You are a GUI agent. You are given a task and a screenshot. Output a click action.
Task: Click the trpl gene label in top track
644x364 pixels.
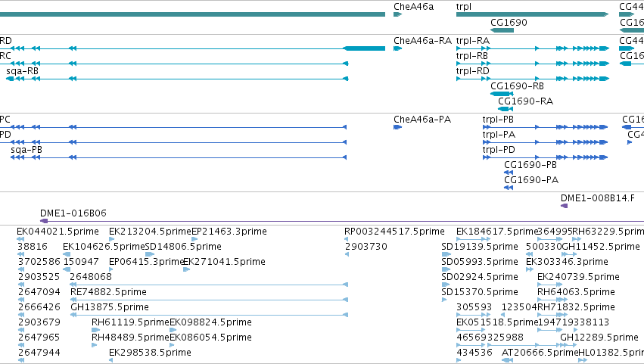pyautogui.click(x=464, y=7)
